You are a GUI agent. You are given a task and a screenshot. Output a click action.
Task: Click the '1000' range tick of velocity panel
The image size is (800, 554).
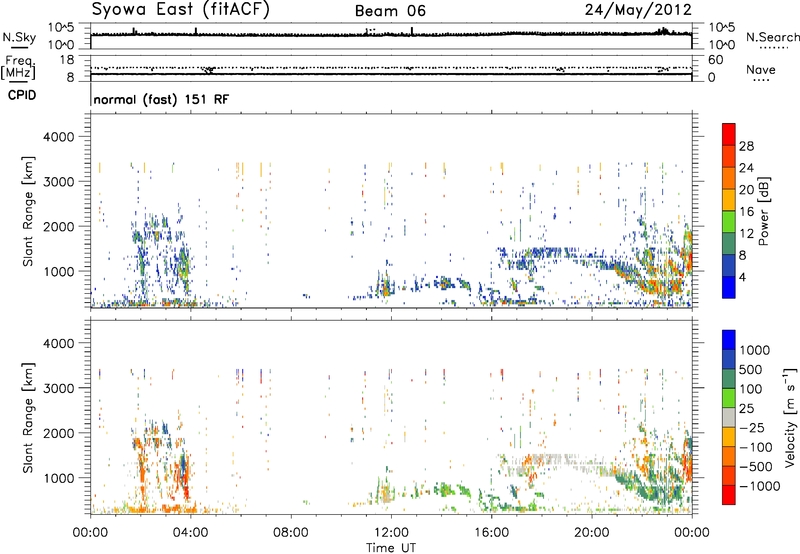coord(58,478)
